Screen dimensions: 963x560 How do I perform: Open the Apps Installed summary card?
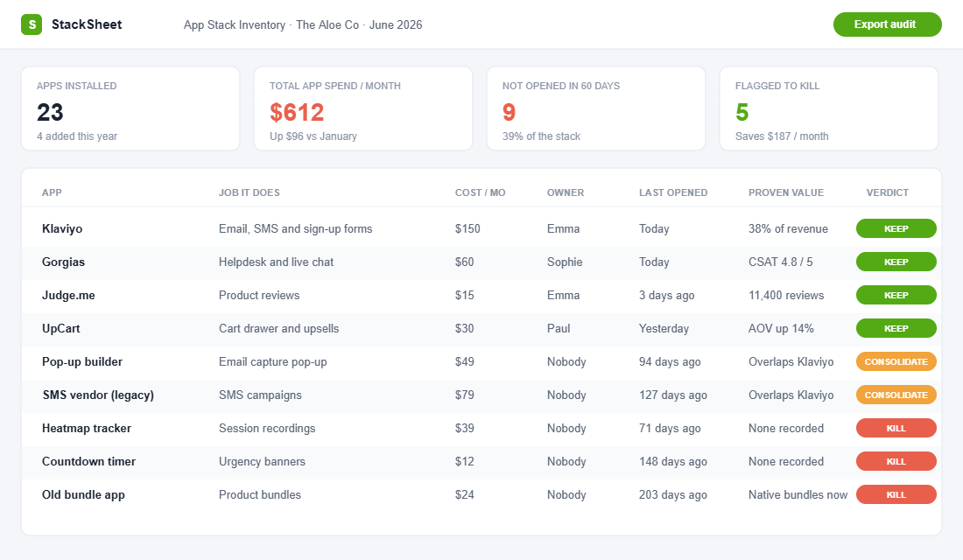130,108
